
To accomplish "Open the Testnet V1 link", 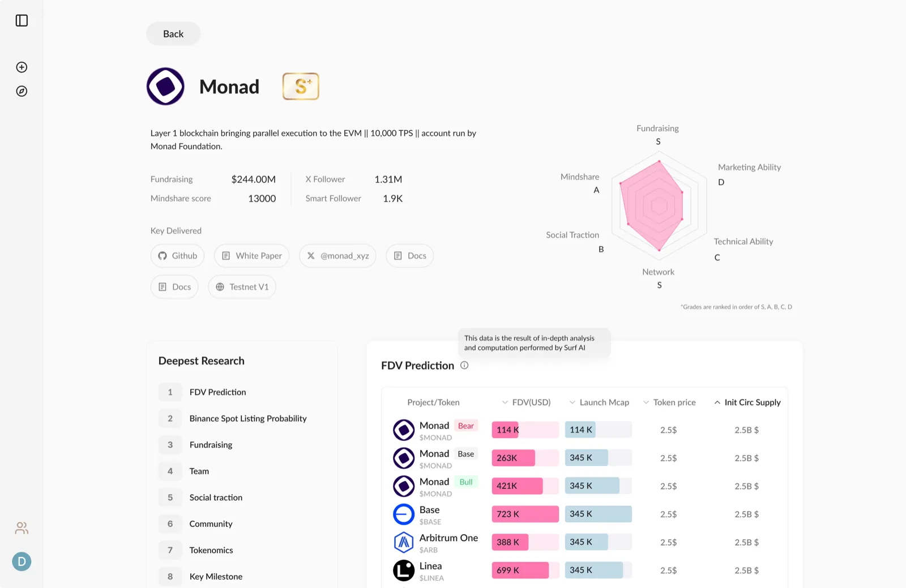I will [x=242, y=287].
